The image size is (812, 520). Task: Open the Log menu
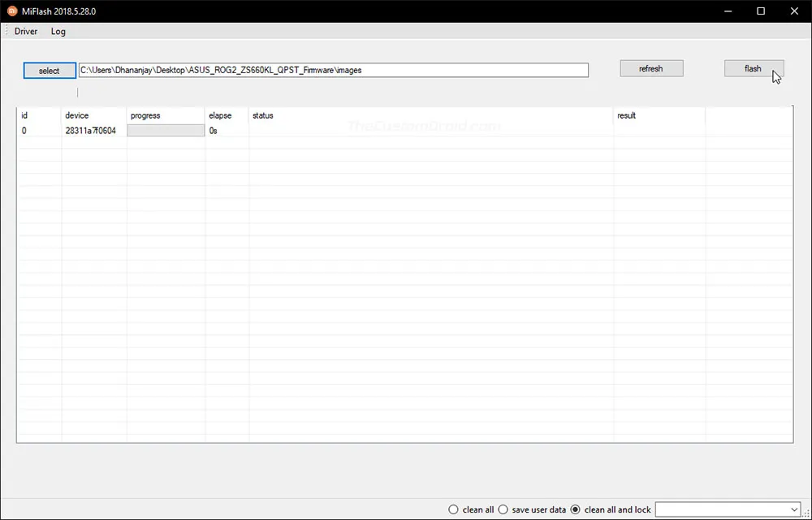(x=58, y=32)
